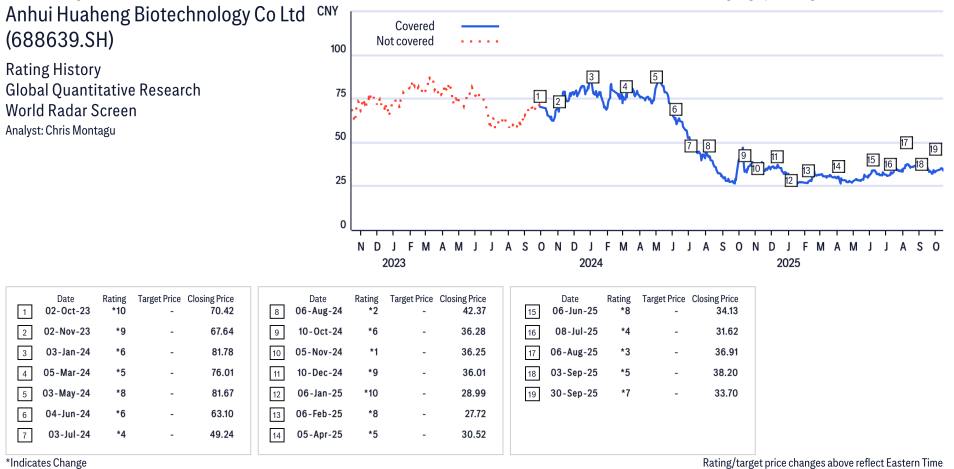954x469 pixels.
Task: Select chart marker 3 near the 2024 peak
Action: [593, 77]
